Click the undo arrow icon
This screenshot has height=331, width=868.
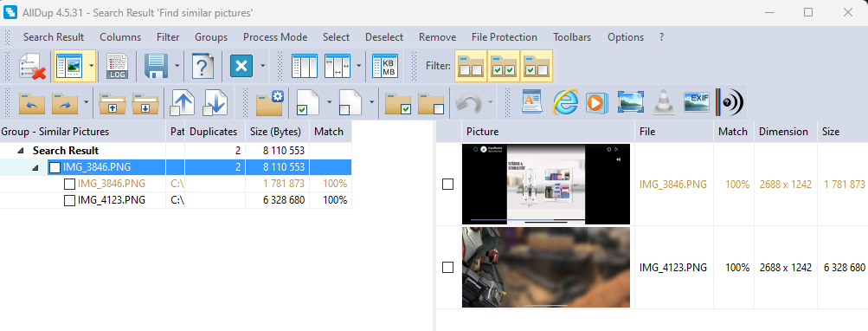click(468, 102)
